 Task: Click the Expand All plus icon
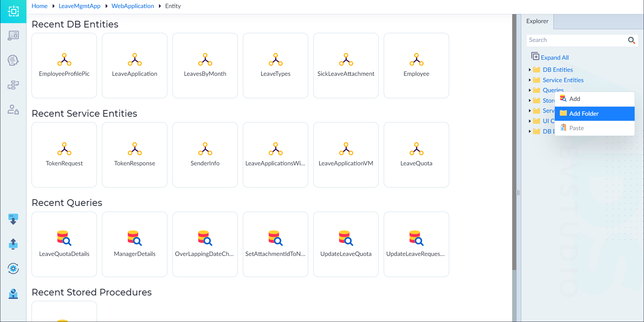(535, 56)
